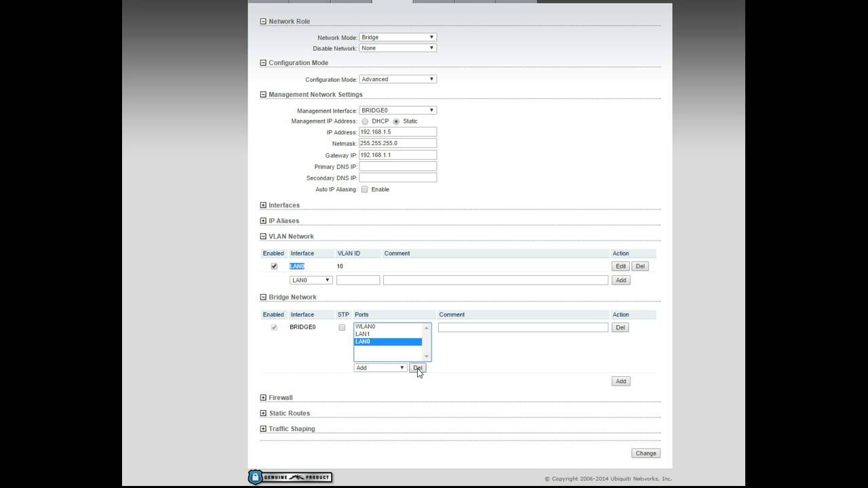The height and width of the screenshot is (488, 868).
Task: Expand the Firewall section
Action: click(263, 398)
